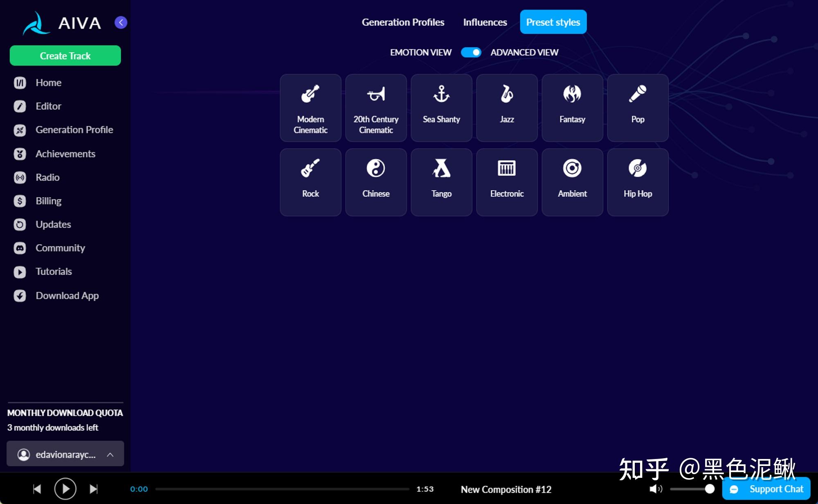Choose the Jazz saxophone style
The width and height of the screenshot is (818, 504).
pyautogui.click(x=507, y=108)
